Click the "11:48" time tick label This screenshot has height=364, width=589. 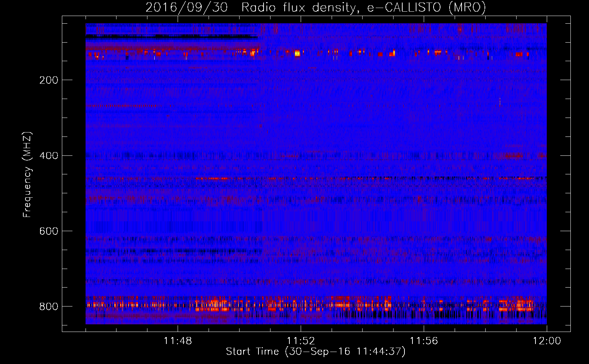pos(178,341)
